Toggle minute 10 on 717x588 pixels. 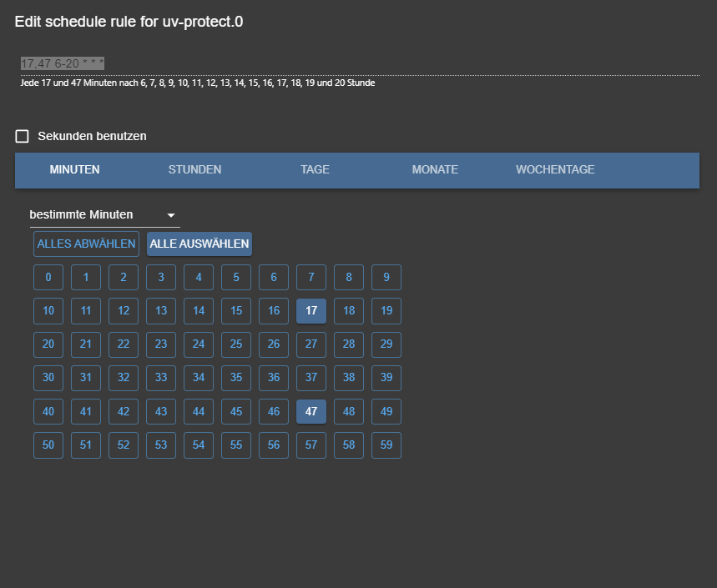(48, 310)
